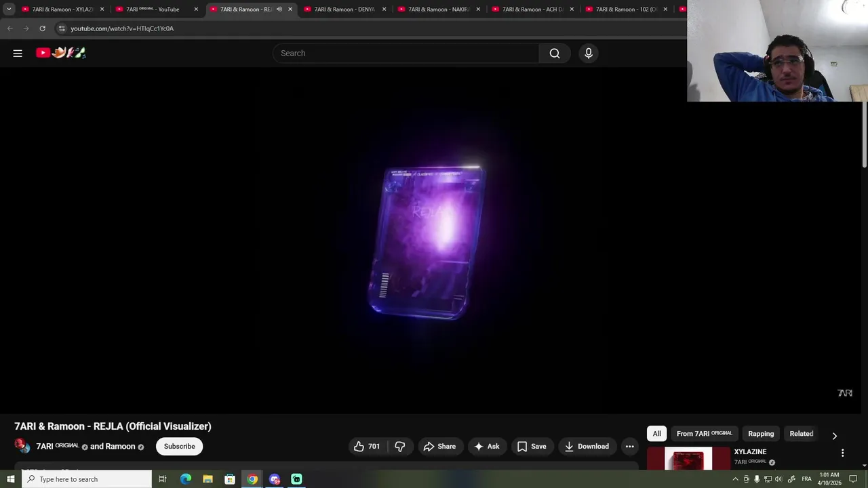Image resolution: width=868 pixels, height=488 pixels.
Task: Mute the REJLA tab audio icon
Action: point(279,9)
